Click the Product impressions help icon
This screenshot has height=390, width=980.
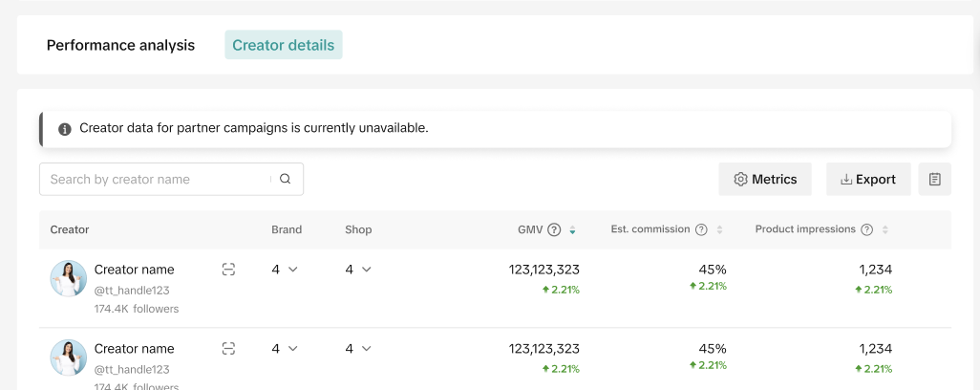point(867,229)
